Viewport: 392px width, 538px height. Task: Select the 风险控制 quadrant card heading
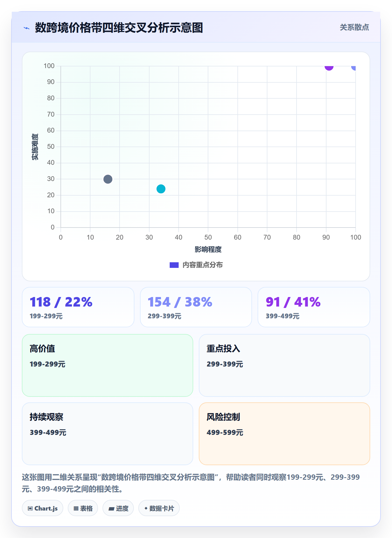(223, 417)
